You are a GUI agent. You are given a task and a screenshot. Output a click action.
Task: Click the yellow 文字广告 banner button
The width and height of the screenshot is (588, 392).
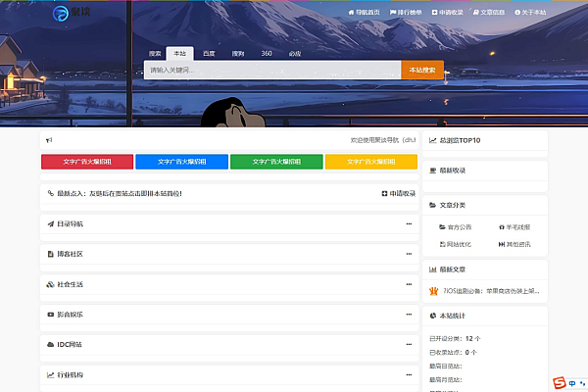tap(371, 162)
